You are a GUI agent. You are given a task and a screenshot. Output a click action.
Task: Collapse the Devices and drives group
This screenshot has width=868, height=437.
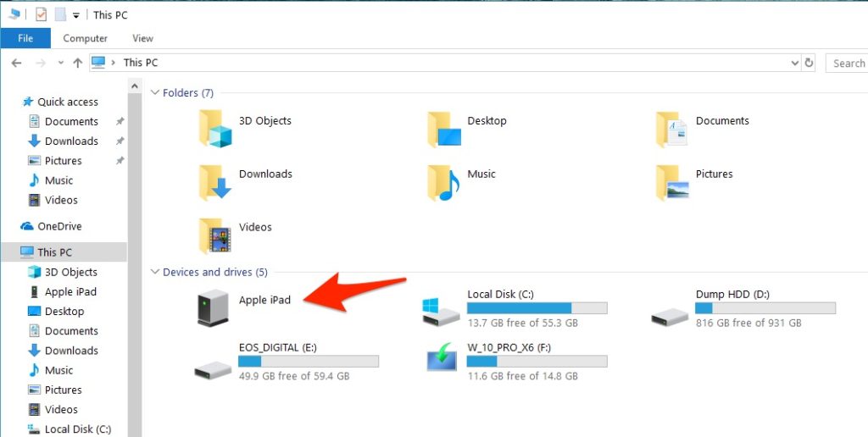[x=154, y=272]
